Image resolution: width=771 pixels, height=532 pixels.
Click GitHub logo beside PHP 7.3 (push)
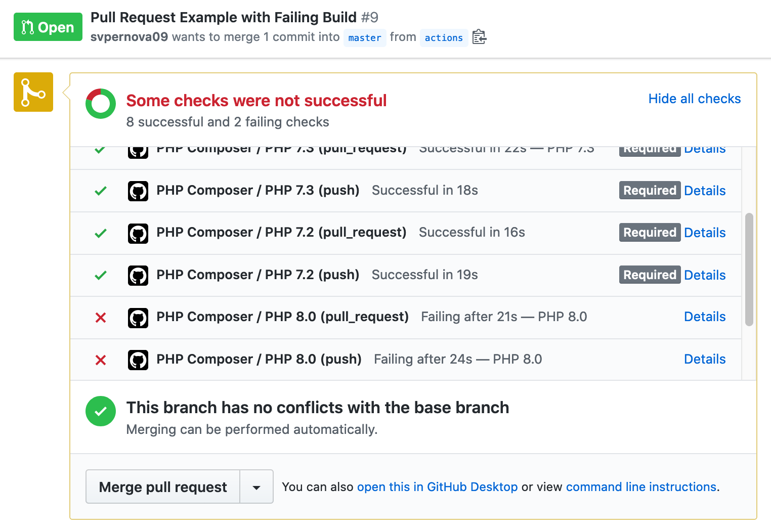click(x=138, y=191)
